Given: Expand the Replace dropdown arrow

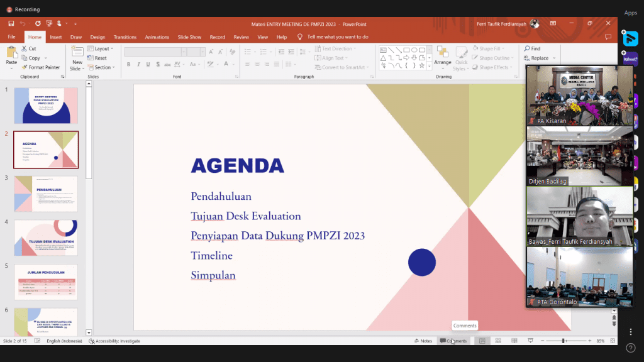Looking at the screenshot, I should click(x=553, y=58).
